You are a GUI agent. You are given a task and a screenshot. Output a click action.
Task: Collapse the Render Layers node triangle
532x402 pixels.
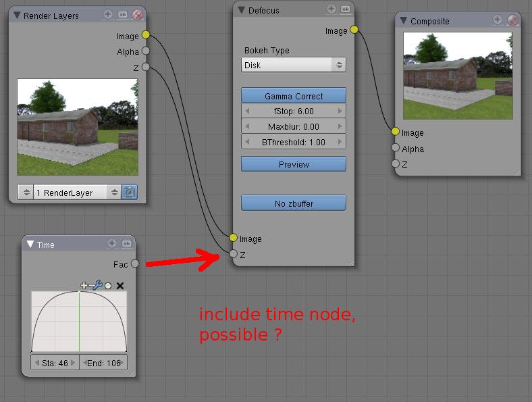click(x=17, y=16)
